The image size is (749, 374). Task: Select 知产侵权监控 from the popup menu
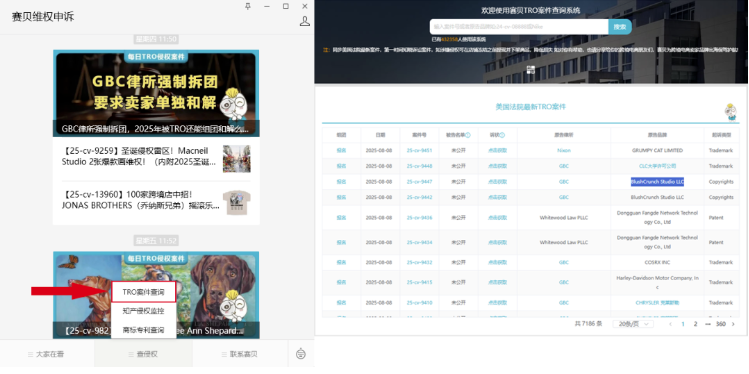click(144, 311)
